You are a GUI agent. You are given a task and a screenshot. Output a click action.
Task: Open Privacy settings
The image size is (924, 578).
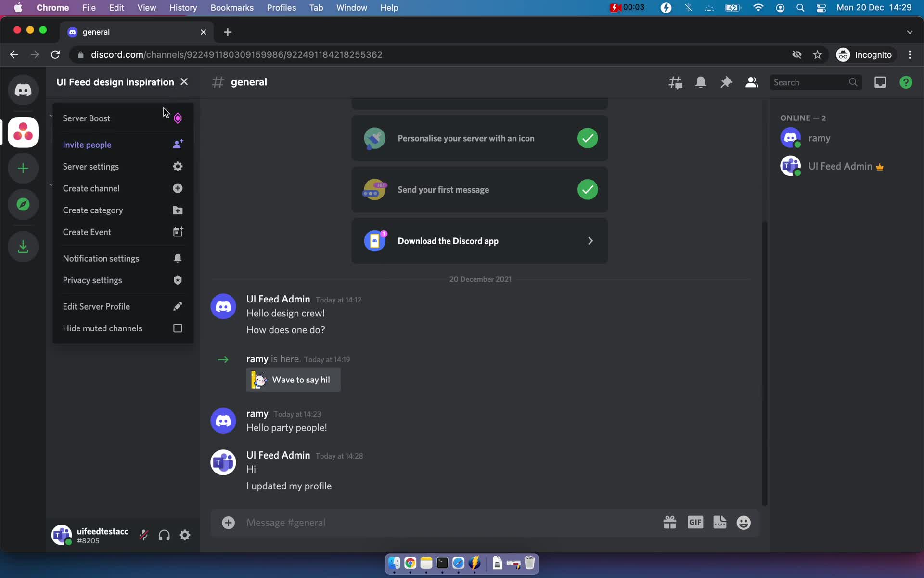point(123,280)
